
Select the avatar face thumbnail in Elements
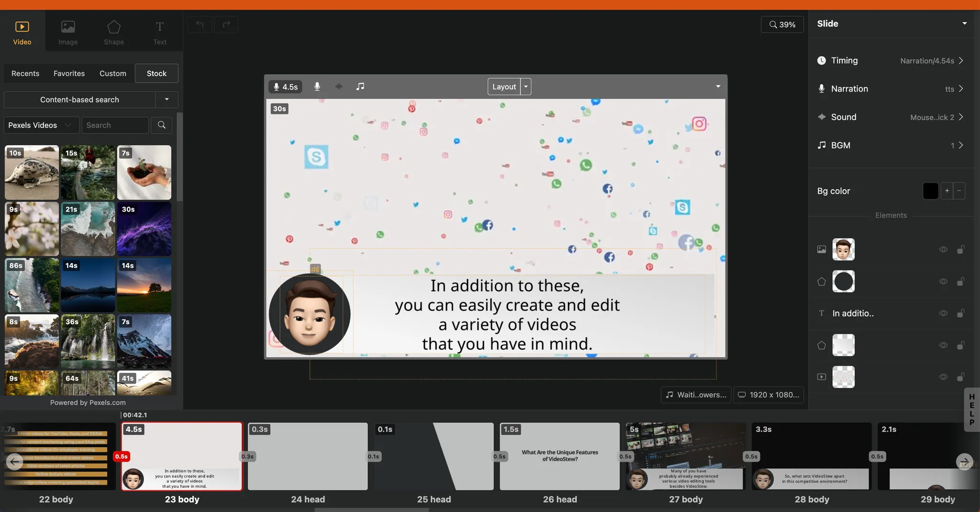click(x=843, y=249)
